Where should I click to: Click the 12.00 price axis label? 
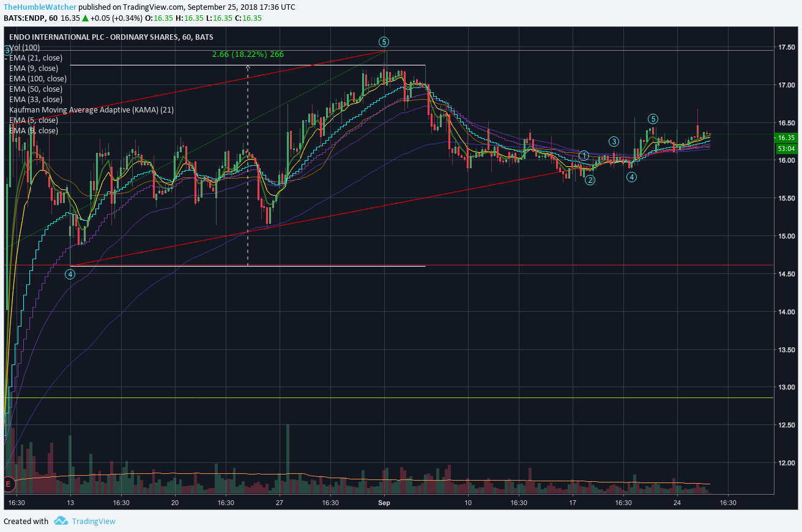[786, 463]
